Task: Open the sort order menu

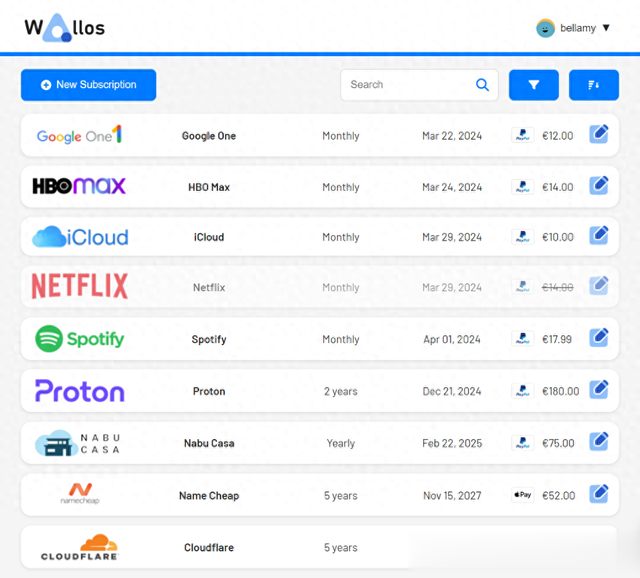Action: coord(594,85)
